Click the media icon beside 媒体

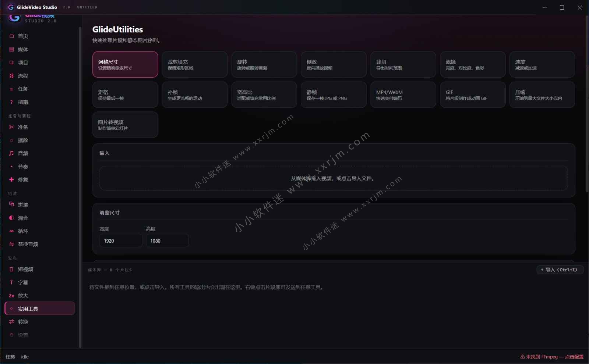click(11, 49)
